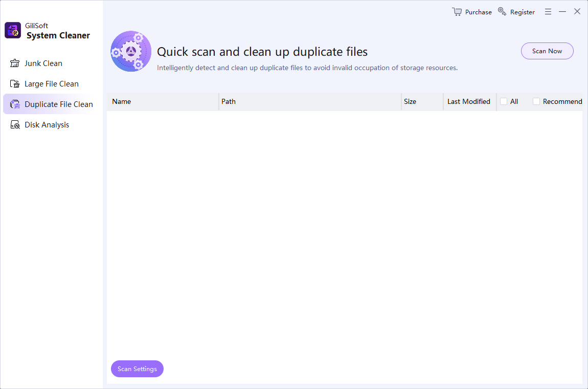This screenshot has width=588, height=389.
Task: Check the All checkbox
Action: tap(504, 101)
